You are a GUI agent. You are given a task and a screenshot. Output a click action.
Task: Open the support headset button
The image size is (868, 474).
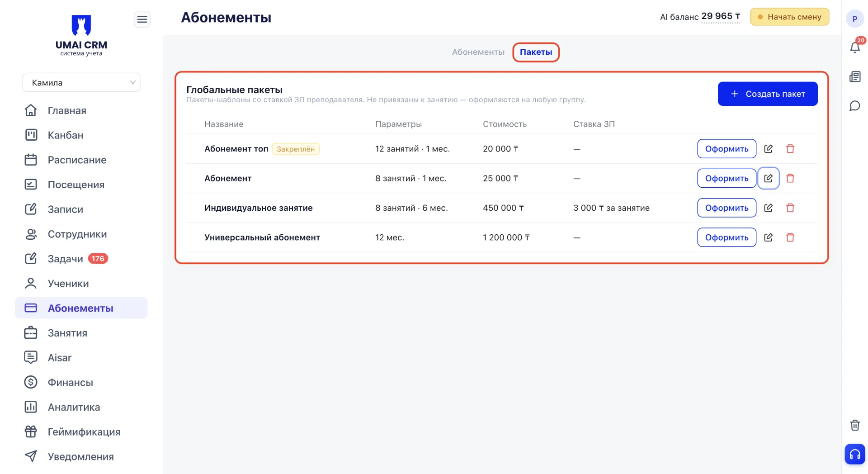pyautogui.click(x=855, y=454)
